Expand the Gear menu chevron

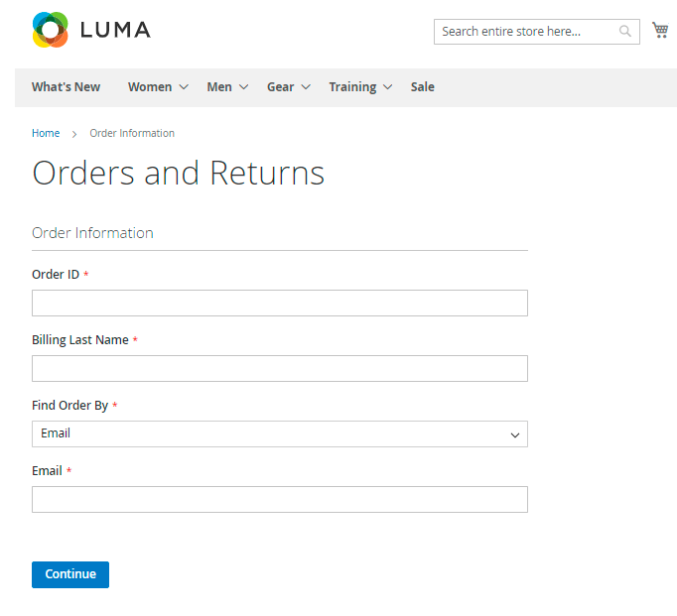tap(306, 87)
